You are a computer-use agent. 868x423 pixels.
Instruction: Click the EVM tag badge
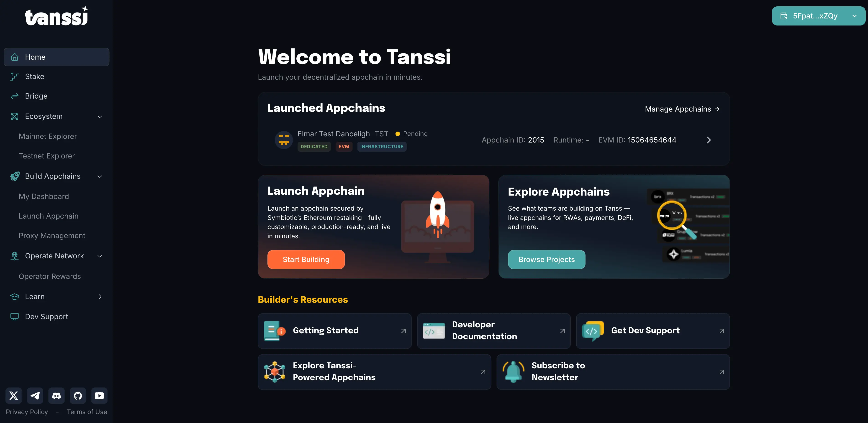pos(344,146)
